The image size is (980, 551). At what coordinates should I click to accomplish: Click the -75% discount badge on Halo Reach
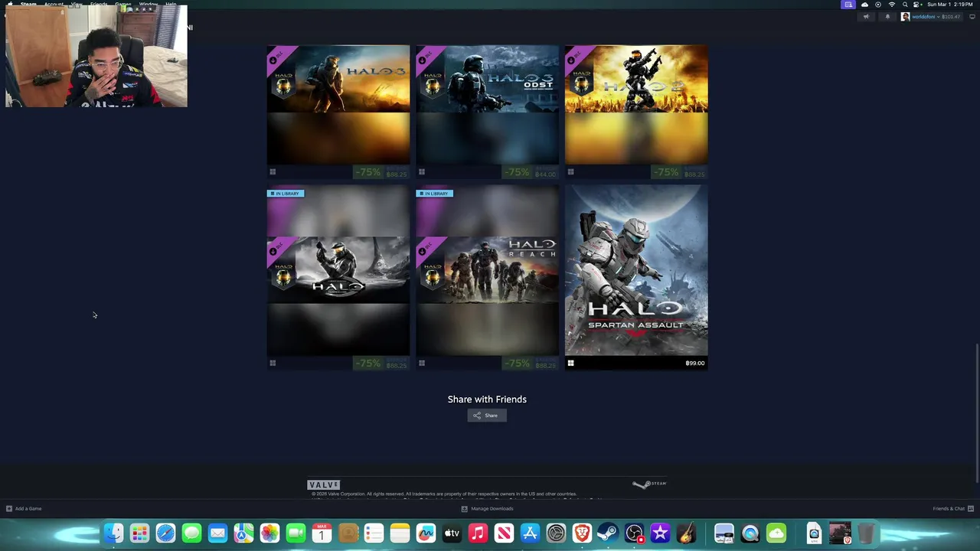(x=518, y=363)
